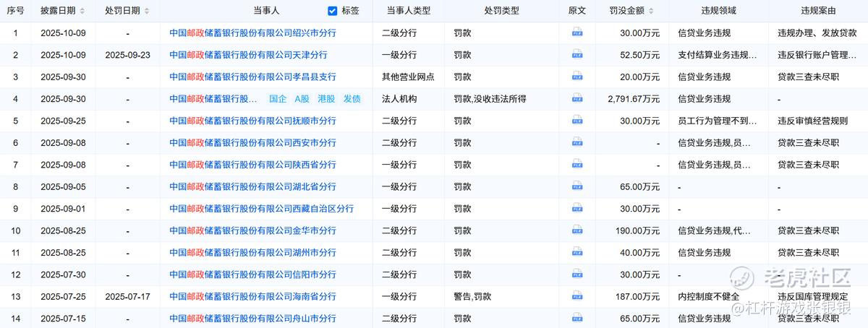Click the 序号 column header

[16, 11]
